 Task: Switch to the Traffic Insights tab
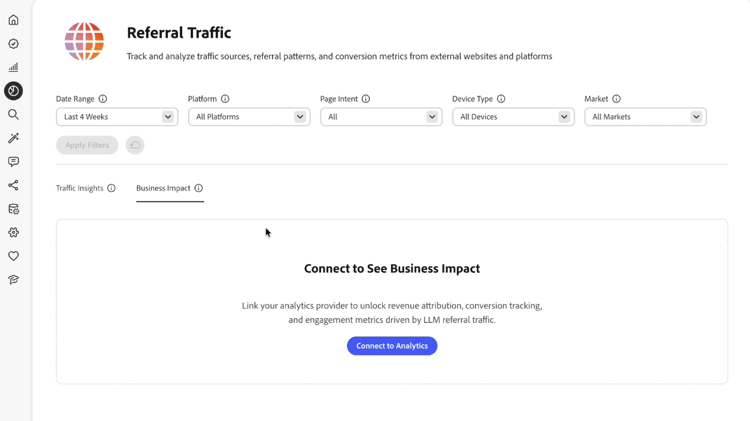click(x=79, y=188)
